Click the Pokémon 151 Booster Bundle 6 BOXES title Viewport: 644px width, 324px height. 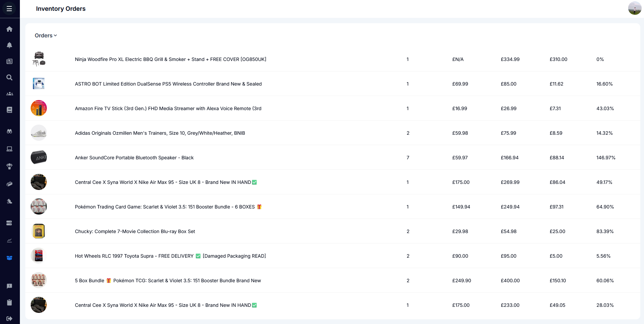click(168, 207)
